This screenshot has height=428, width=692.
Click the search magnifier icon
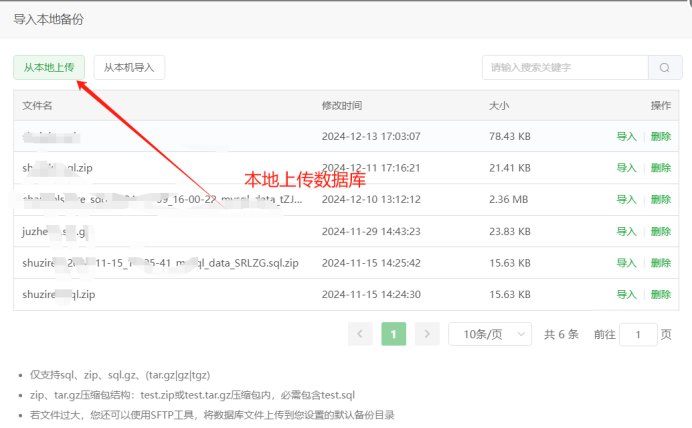point(664,68)
